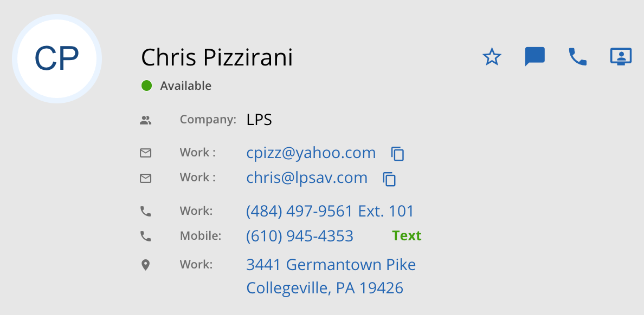This screenshot has width=644, height=315.
Task: Email cpizz@yahoo.com link
Action: coord(311,153)
